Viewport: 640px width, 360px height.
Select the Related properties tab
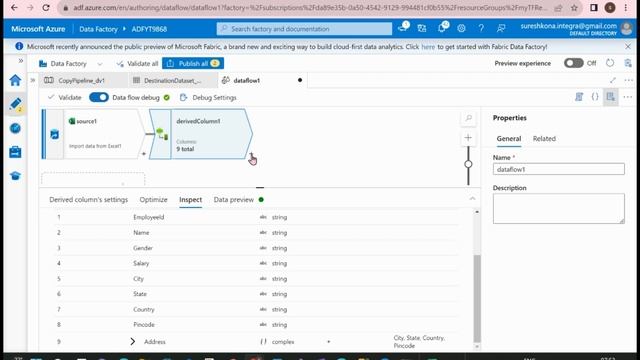pos(544,139)
